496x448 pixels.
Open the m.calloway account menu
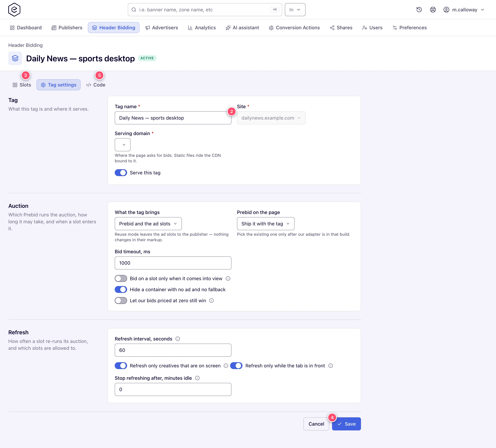(x=464, y=10)
